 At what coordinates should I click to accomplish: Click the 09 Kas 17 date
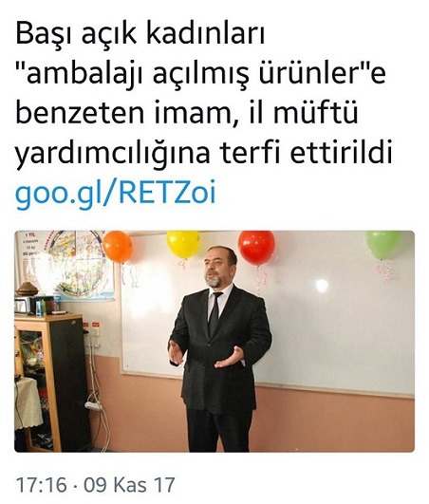click(x=129, y=485)
